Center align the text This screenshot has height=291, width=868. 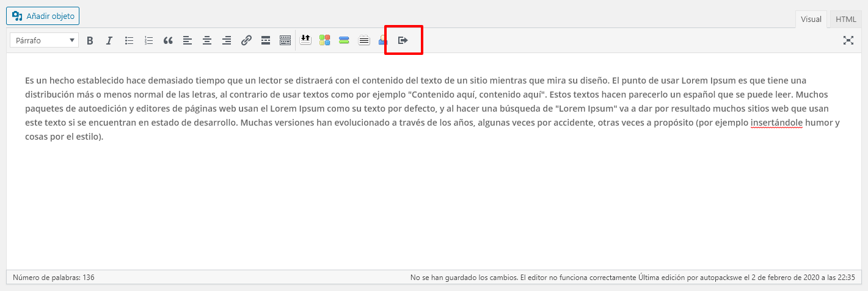pyautogui.click(x=207, y=41)
